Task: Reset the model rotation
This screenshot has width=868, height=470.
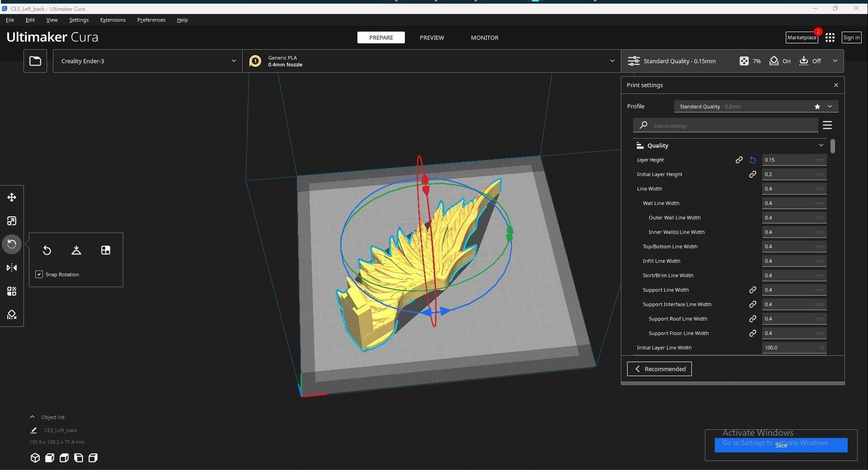Action: [47, 250]
